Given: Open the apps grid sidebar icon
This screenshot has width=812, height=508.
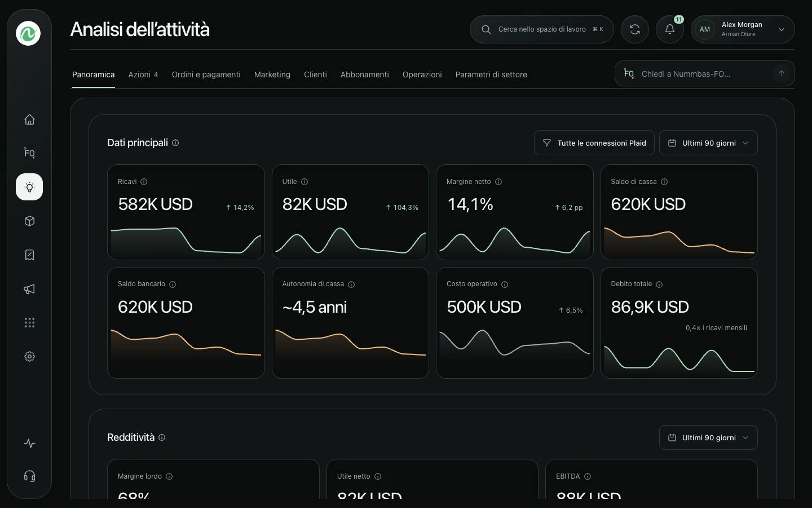Looking at the screenshot, I should tap(29, 323).
